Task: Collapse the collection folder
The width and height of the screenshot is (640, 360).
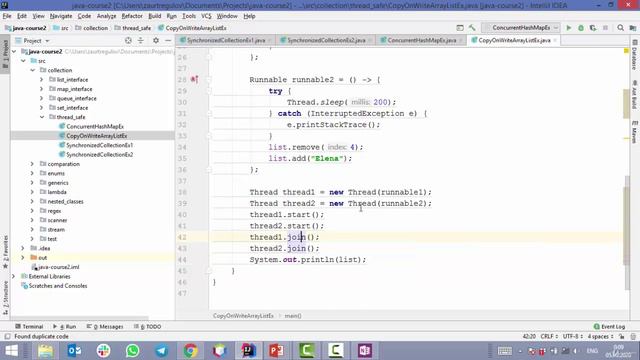Action: pos(33,70)
